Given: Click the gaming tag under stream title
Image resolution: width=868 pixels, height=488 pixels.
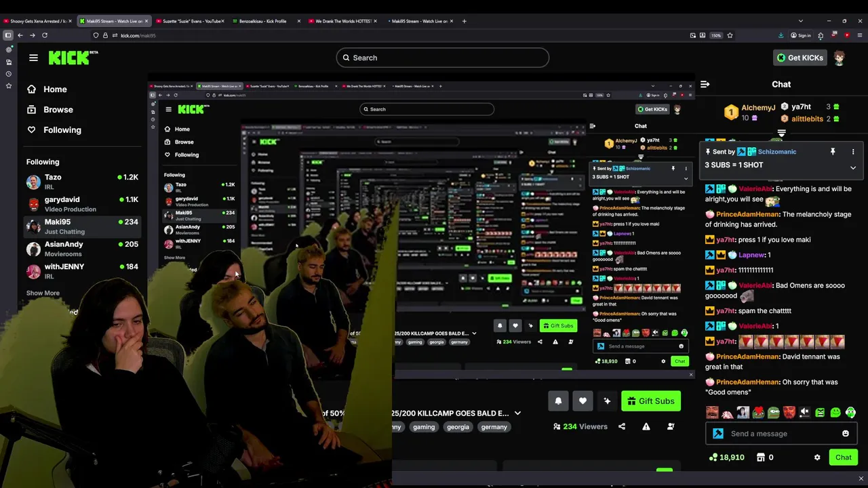Looking at the screenshot, I should [424, 427].
